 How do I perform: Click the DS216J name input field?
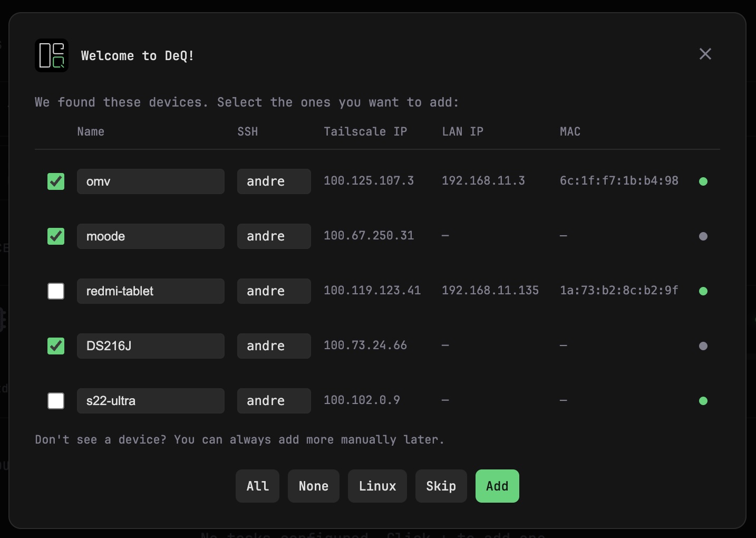click(150, 346)
